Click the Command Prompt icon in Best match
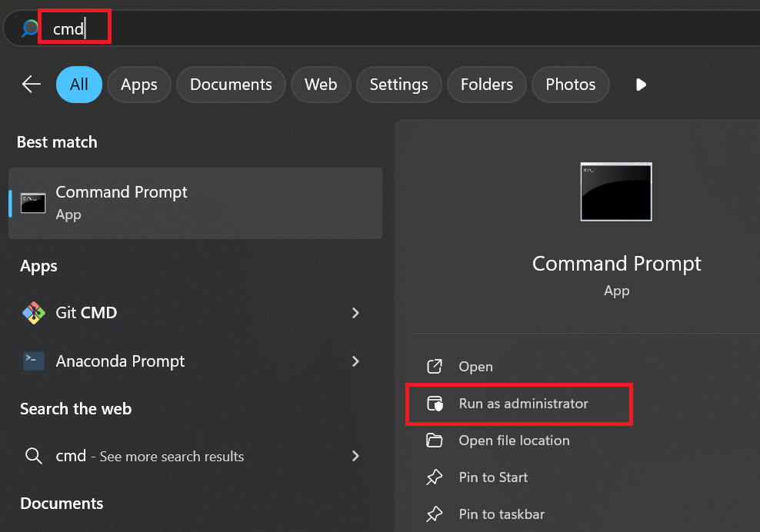The height and width of the screenshot is (532, 760). point(33,203)
